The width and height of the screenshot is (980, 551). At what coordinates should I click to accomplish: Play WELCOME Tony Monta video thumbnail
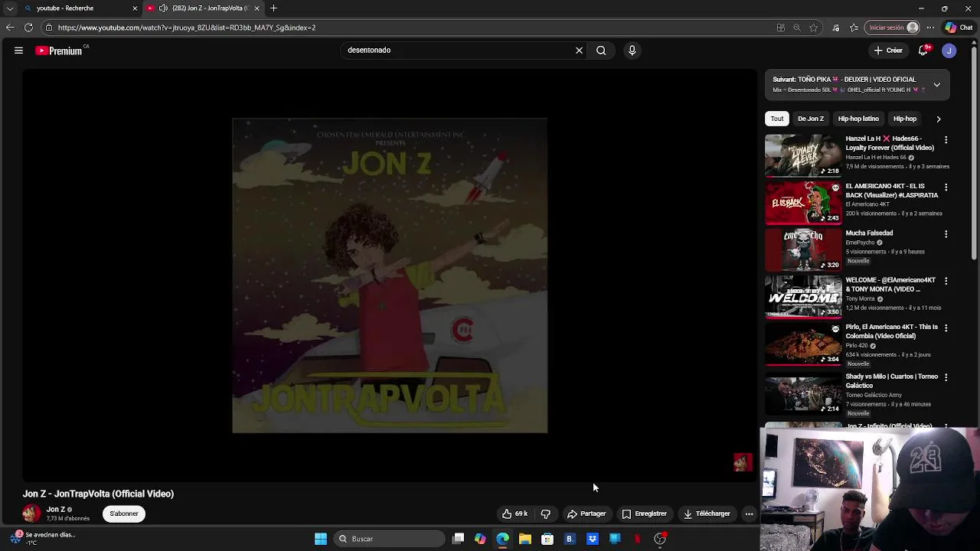[x=803, y=296]
